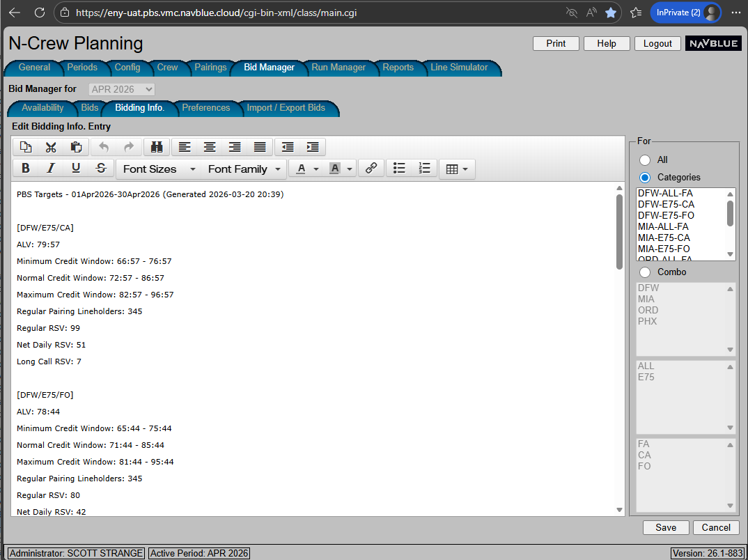Open the table insert menu
The width and height of the screenshot is (748, 560).
click(457, 169)
